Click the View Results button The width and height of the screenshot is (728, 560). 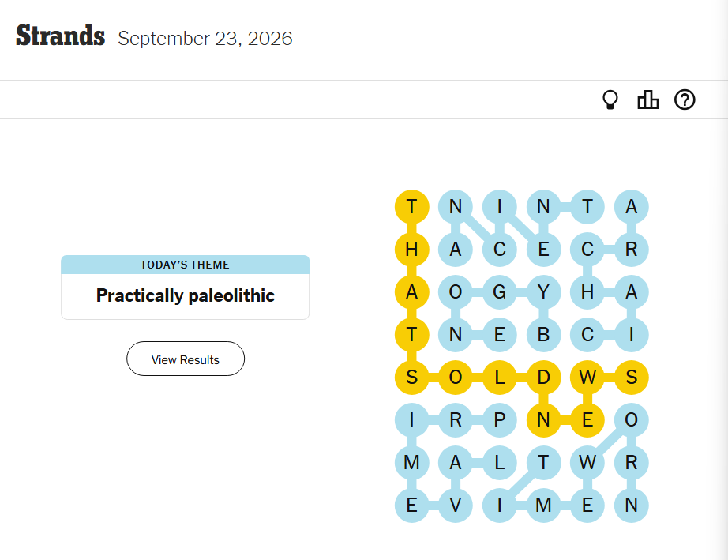186,359
